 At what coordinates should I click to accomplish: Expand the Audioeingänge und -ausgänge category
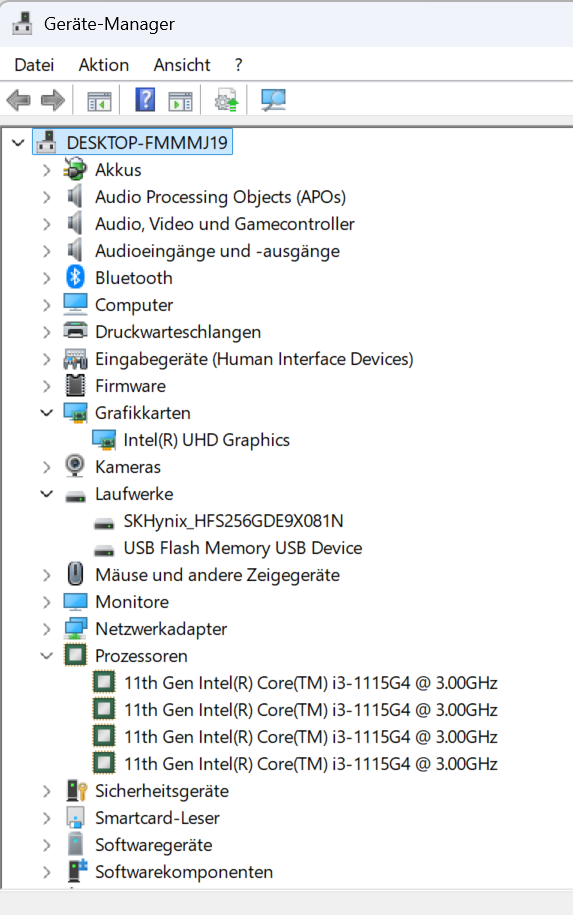tap(47, 251)
